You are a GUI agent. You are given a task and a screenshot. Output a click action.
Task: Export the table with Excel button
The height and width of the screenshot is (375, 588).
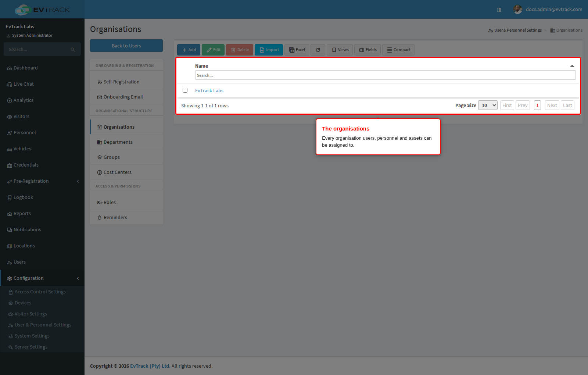point(297,50)
